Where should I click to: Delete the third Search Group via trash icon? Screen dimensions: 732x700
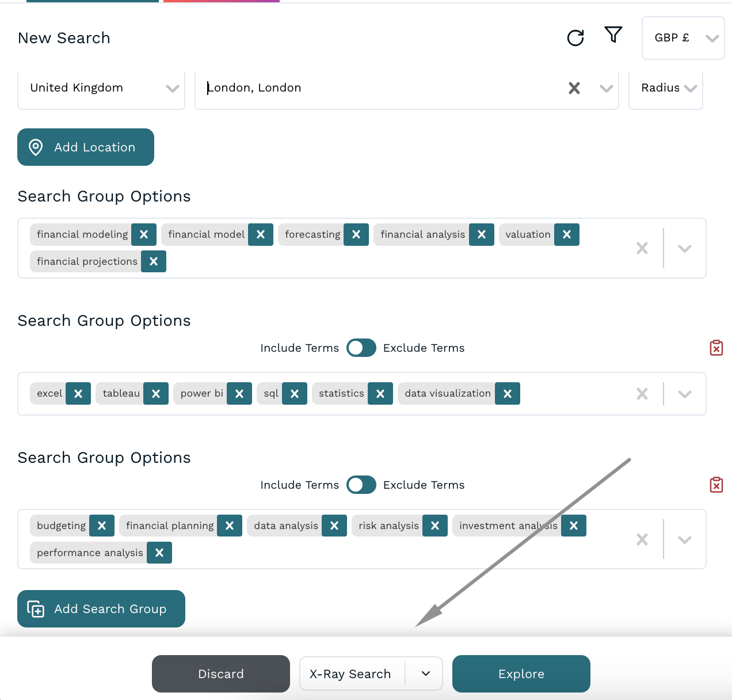(716, 485)
